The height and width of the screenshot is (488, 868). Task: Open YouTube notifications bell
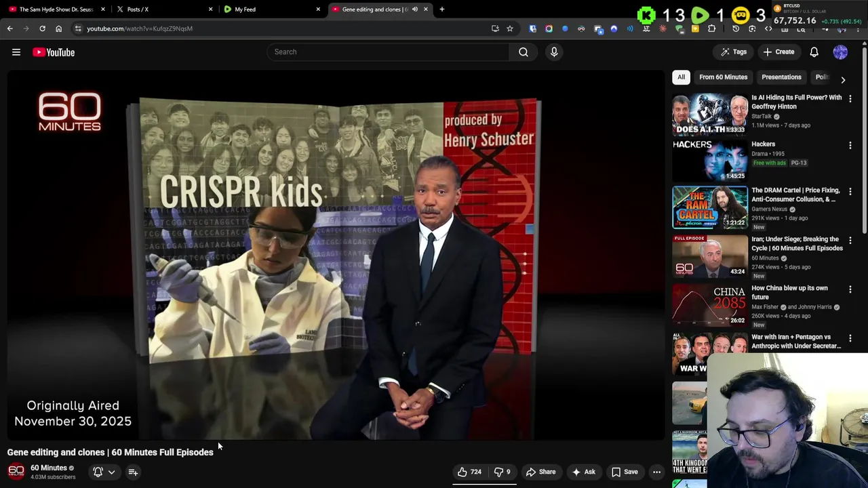(814, 52)
